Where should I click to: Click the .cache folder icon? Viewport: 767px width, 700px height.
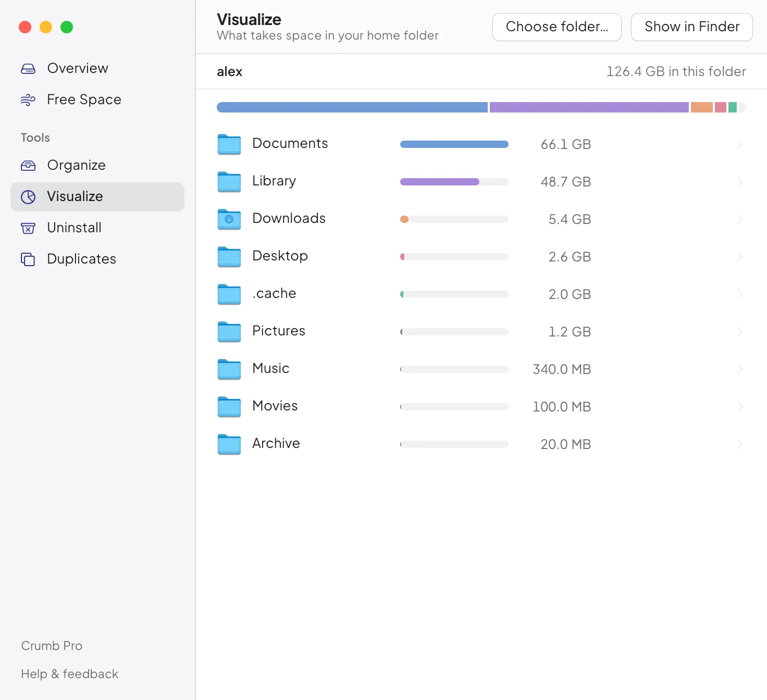coord(229,294)
